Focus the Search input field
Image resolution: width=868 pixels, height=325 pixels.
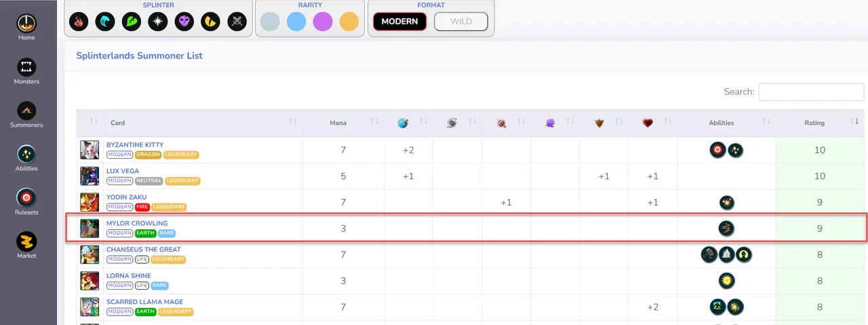pos(811,92)
